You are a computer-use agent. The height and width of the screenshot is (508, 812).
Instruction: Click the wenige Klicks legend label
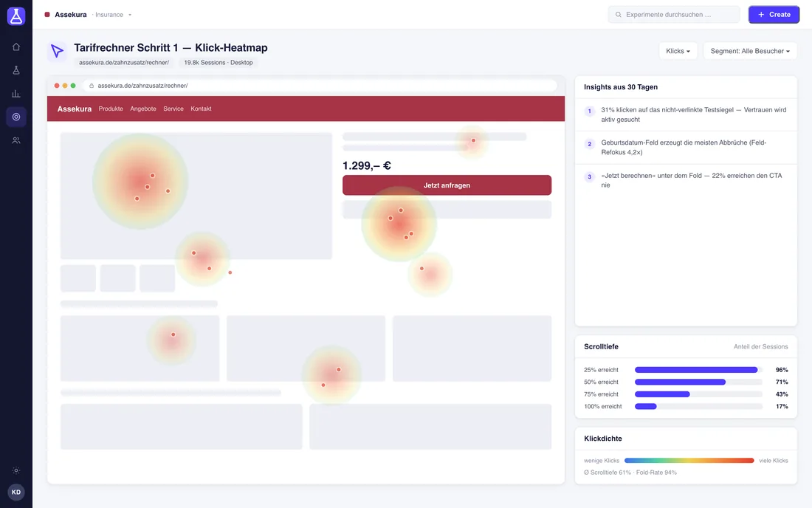tap(601, 460)
